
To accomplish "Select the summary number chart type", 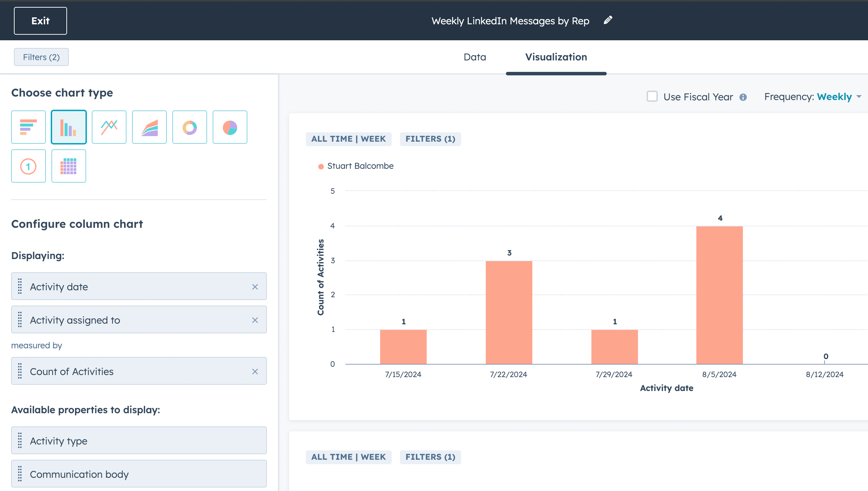I will (x=28, y=166).
